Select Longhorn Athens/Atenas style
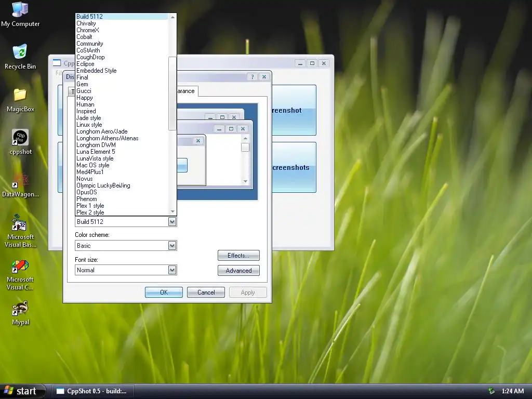The width and height of the screenshot is (532, 399). click(x=122, y=138)
